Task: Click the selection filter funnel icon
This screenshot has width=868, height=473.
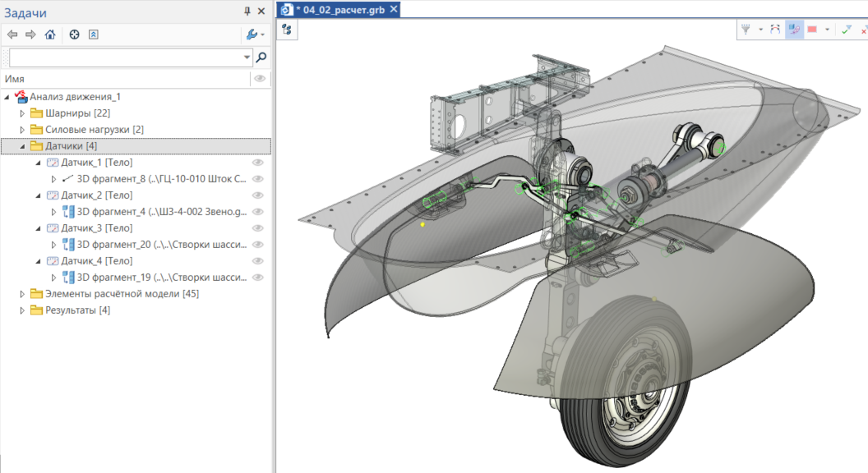Action: pyautogui.click(x=746, y=30)
